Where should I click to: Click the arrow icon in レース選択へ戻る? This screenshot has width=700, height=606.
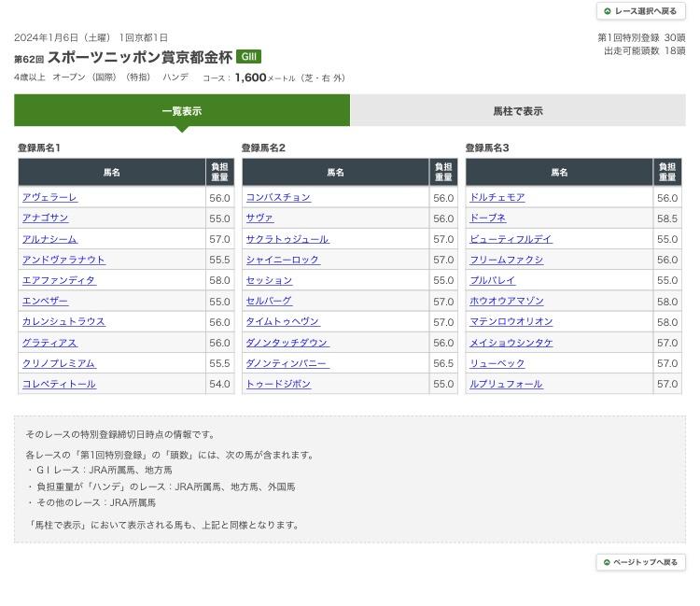click(608, 11)
